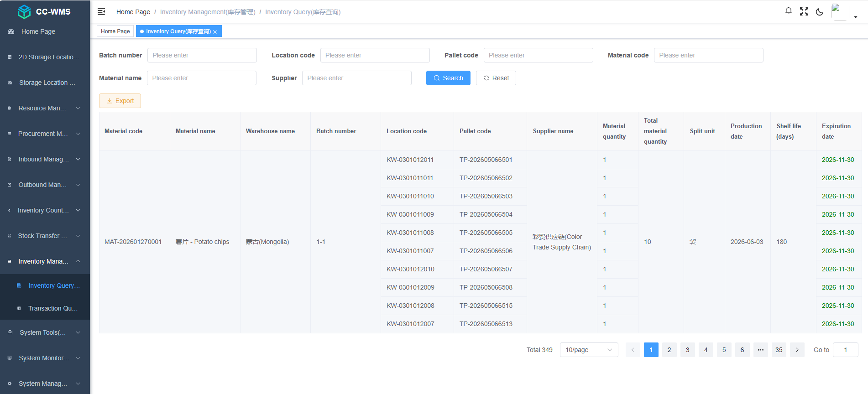Image resolution: width=868 pixels, height=394 pixels.
Task: Expand the Inbound Management submenu chevron
Action: (78, 159)
